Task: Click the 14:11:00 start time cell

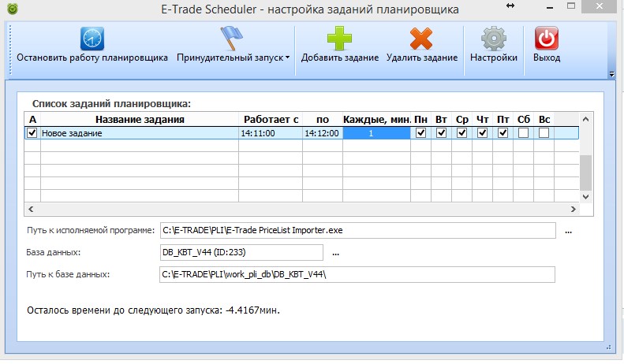Action: tap(271, 133)
